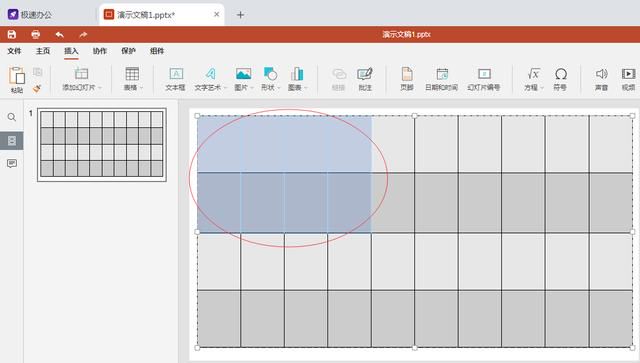Expand the add slide (添加幻灯片) dropdown
Screen dimensions: 640x363
(100, 88)
